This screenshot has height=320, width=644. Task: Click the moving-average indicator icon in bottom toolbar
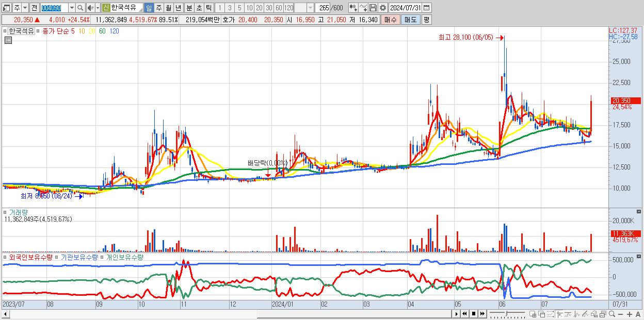click(x=568, y=314)
